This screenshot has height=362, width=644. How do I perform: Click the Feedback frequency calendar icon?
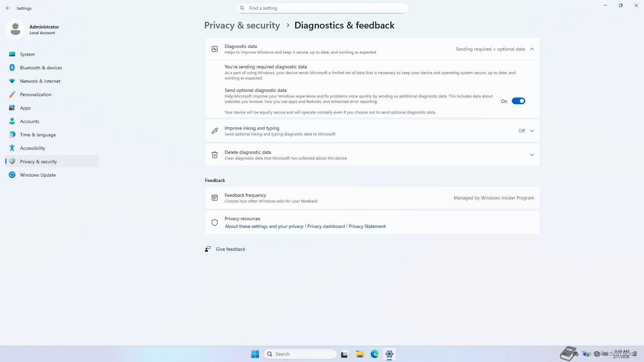click(x=215, y=198)
